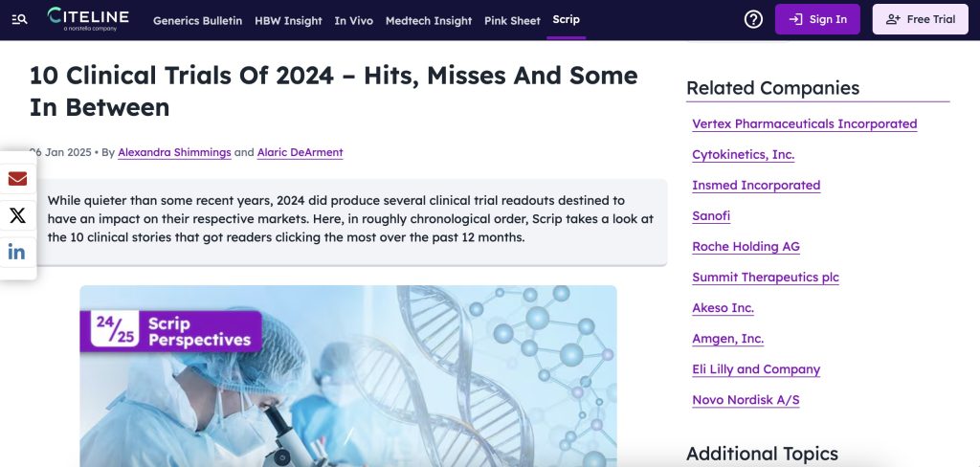Open author Alexandra Shimmings' profile

point(173,152)
